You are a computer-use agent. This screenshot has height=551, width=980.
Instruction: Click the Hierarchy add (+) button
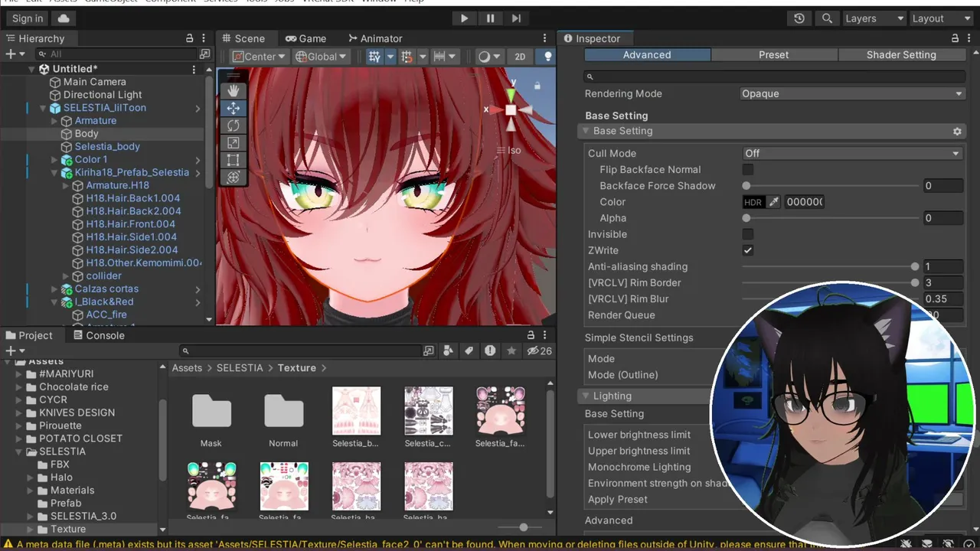point(15,54)
